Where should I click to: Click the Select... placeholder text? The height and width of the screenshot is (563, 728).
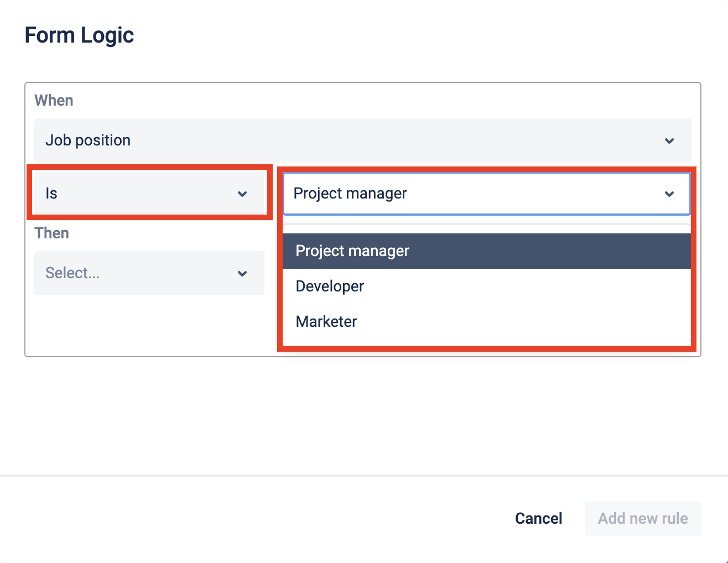(72, 273)
